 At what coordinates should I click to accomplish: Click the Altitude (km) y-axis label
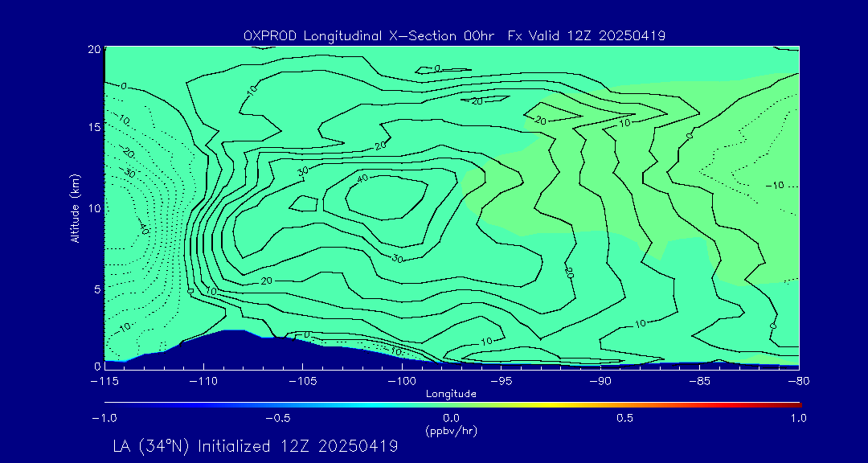[75, 207]
